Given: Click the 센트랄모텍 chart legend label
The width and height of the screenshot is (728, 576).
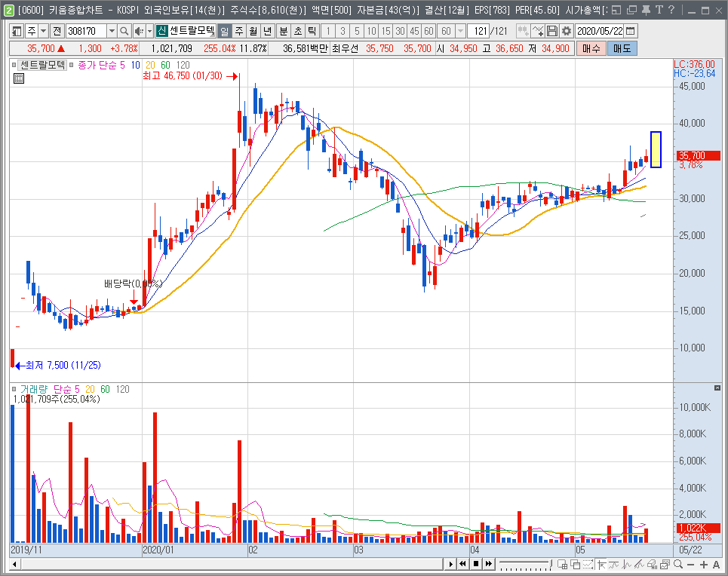Looking at the screenshot, I should click(x=43, y=65).
